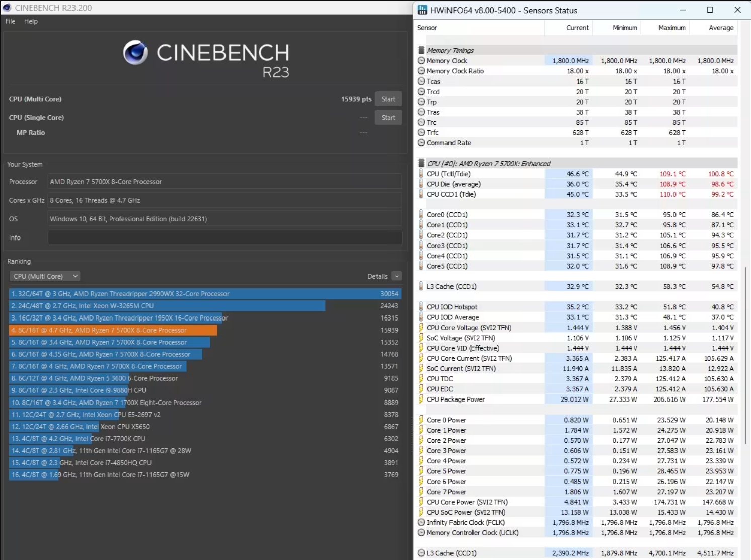This screenshot has width=751, height=560.
Task: Click the lightning icon beside Core 0 Power
Action: (x=421, y=420)
